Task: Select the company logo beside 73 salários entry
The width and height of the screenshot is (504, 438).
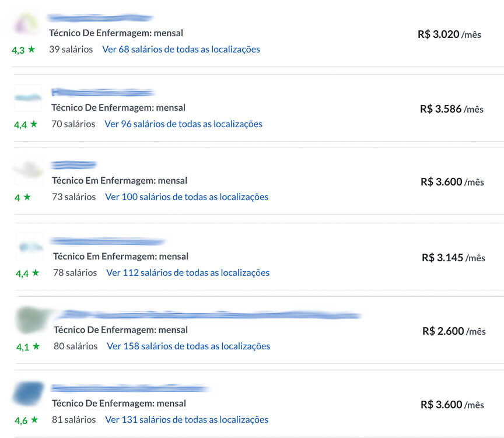Action: tap(29, 171)
